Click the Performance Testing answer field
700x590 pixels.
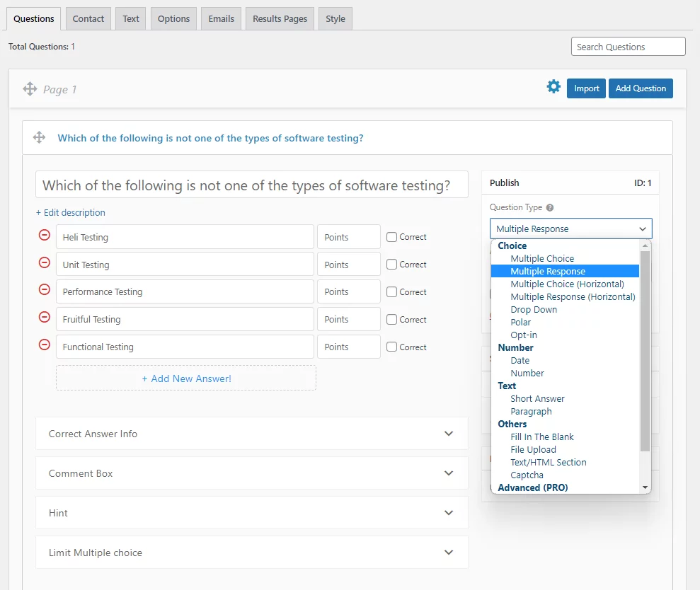tap(185, 292)
